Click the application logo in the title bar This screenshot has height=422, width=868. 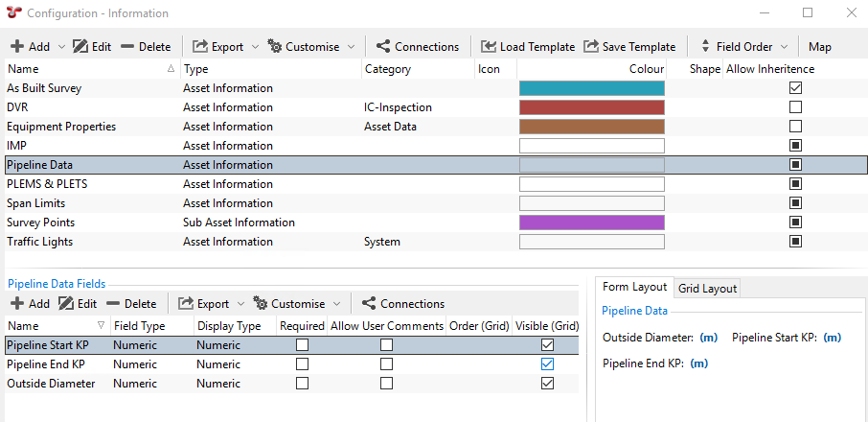(15, 12)
